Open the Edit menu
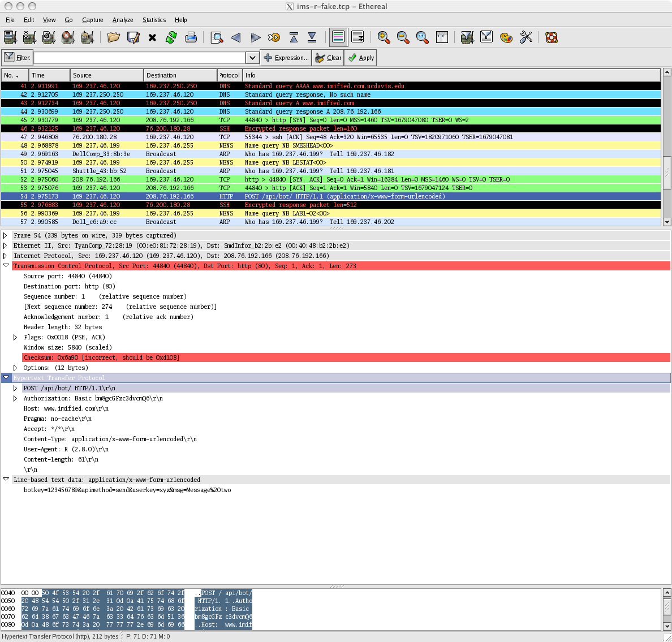Image resolution: width=672 pixels, height=642 pixels. (x=29, y=20)
